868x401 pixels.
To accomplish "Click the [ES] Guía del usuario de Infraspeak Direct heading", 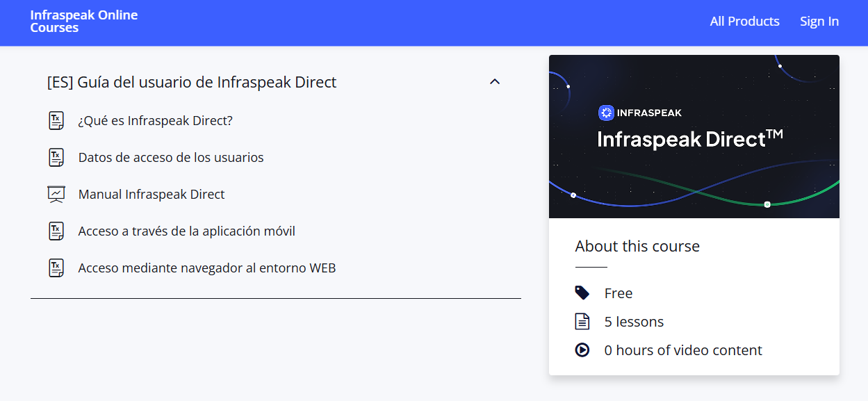I will click(x=192, y=82).
